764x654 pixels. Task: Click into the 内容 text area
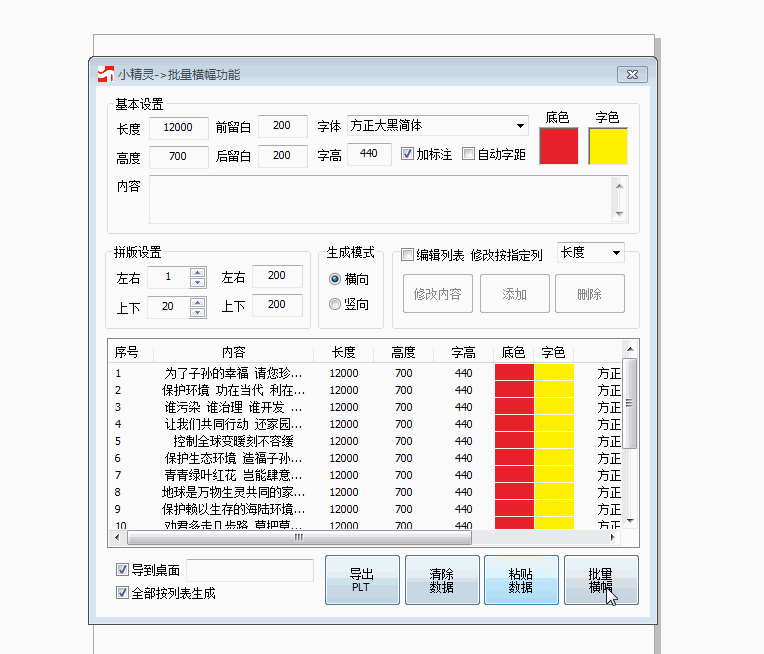[x=380, y=199]
